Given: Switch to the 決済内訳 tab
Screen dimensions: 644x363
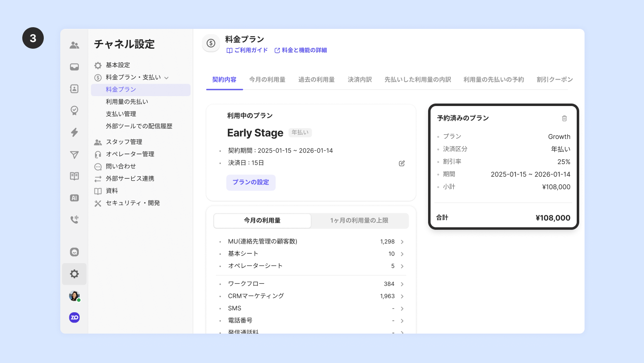Looking at the screenshot, I should point(360,80).
